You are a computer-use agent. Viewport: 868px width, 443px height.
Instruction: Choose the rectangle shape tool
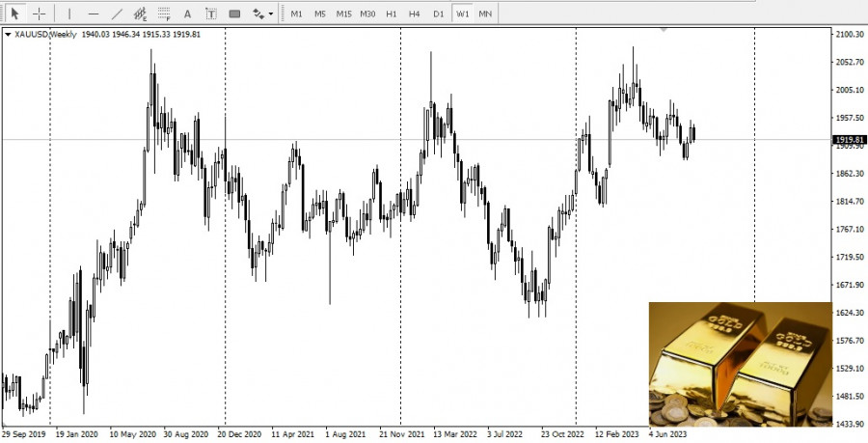coord(234,14)
